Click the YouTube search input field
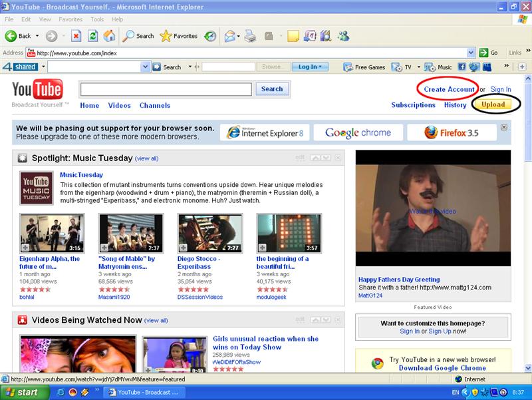Viewport: 532px width, 400px height. (166, 89)
